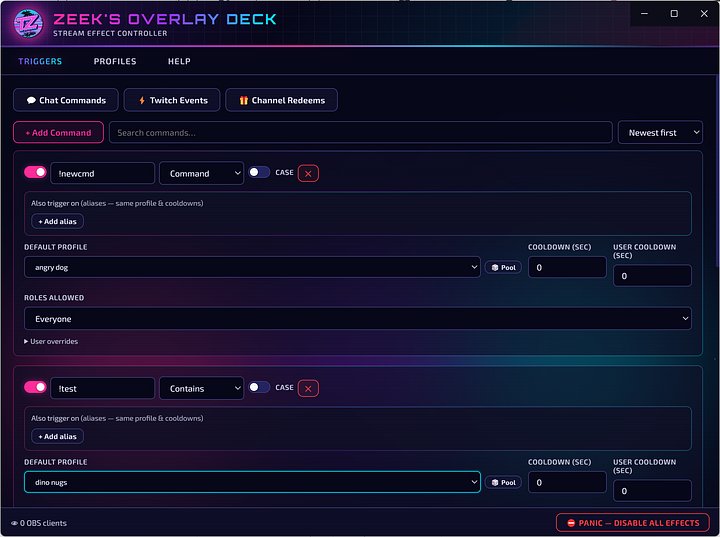Click Add alias under !test
Viewport: 720px width, 537px height.
(x=57, y=436)
